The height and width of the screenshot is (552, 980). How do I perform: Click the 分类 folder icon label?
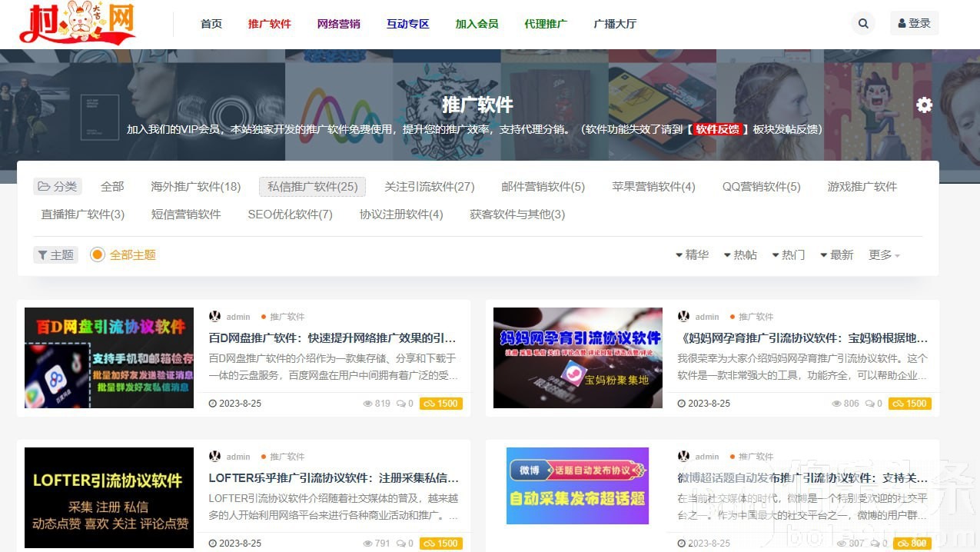tap(58, 187)
